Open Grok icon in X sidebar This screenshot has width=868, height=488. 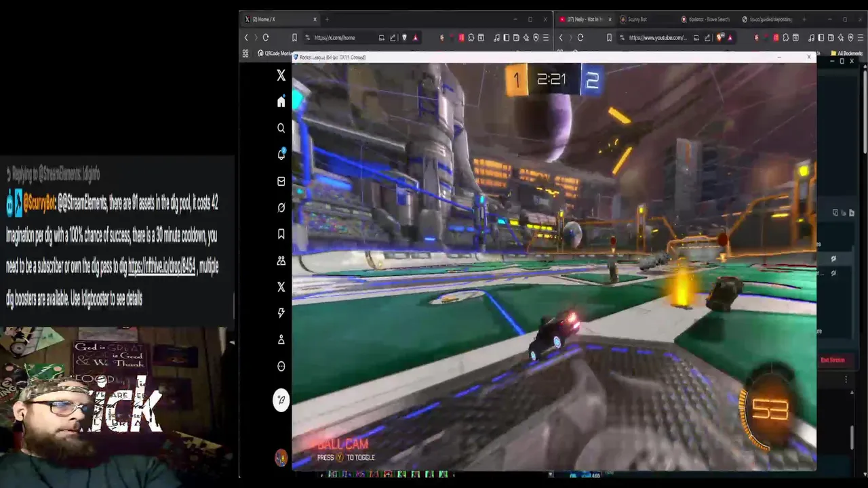point(281,207)
